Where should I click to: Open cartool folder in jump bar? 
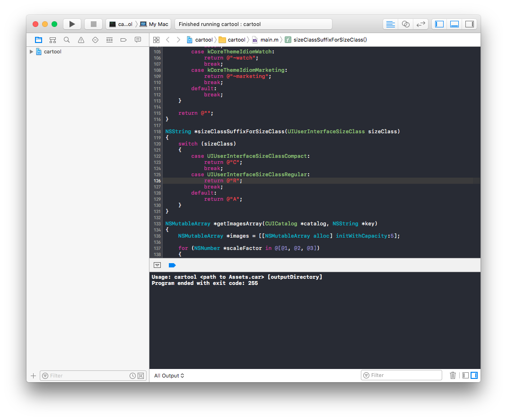point(232,40)
